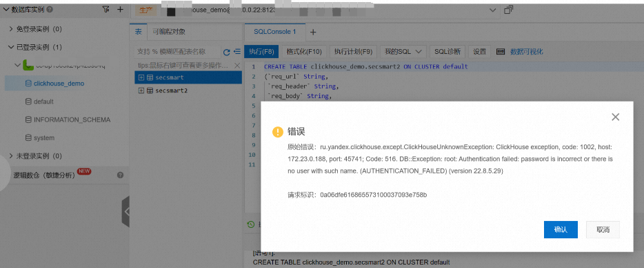
Task: Open the 数据可视化 link
Action: click(527, 52)
